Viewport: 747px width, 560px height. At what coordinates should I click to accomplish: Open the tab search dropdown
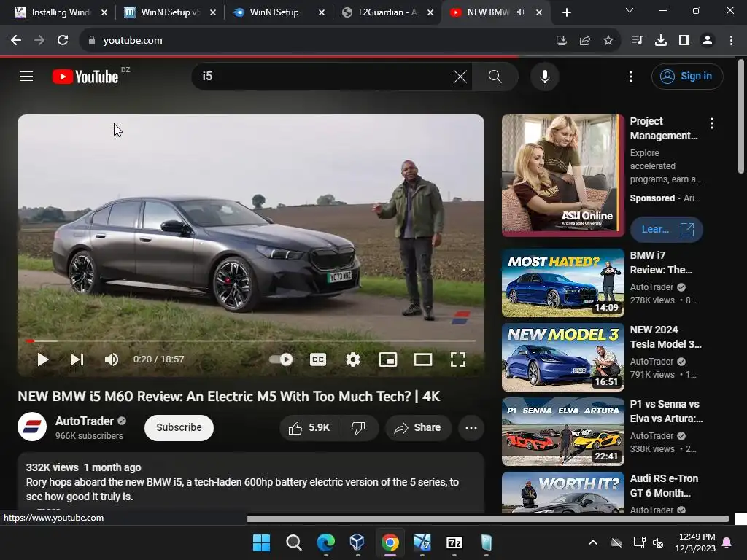[630, 10]
